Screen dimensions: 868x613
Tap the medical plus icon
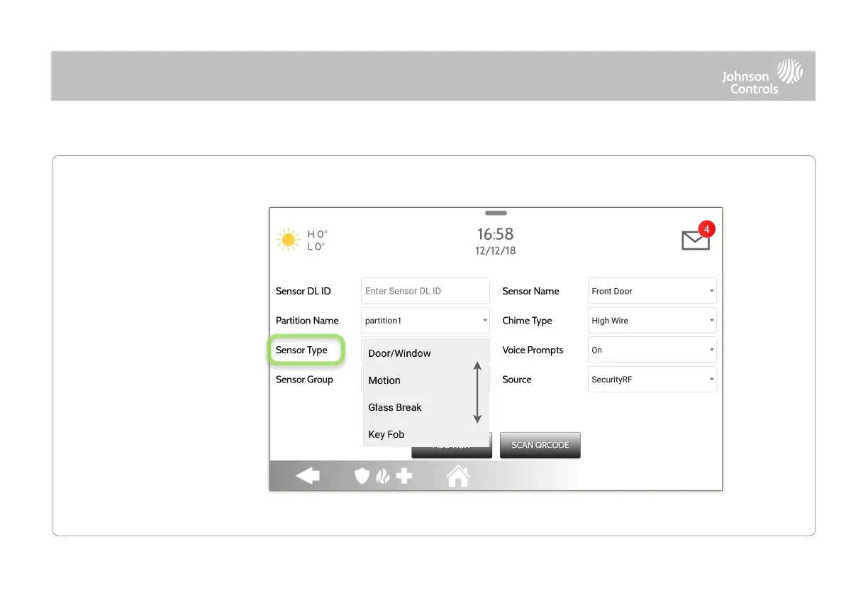(x=404, y=476)
